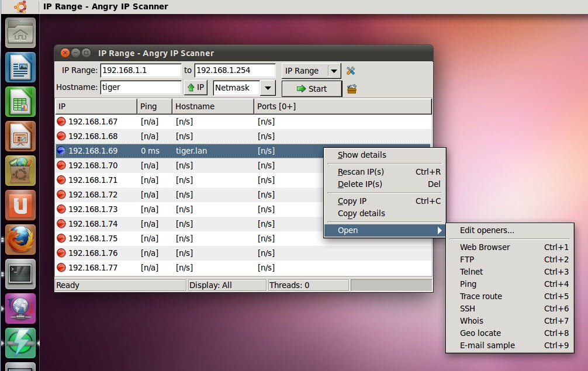Select row 192.168.1.73
Image resolution: width=588 pixels, height=371 pixels.
[189, 209]
